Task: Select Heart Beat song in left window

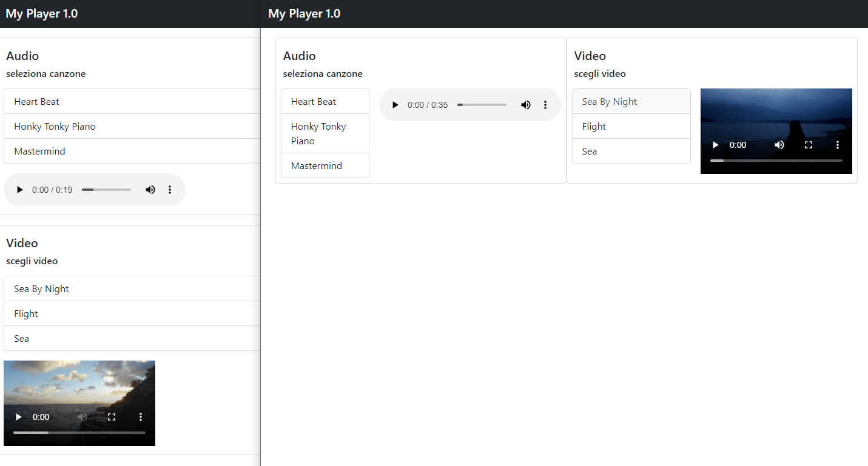Action: [x=132, y=101]
